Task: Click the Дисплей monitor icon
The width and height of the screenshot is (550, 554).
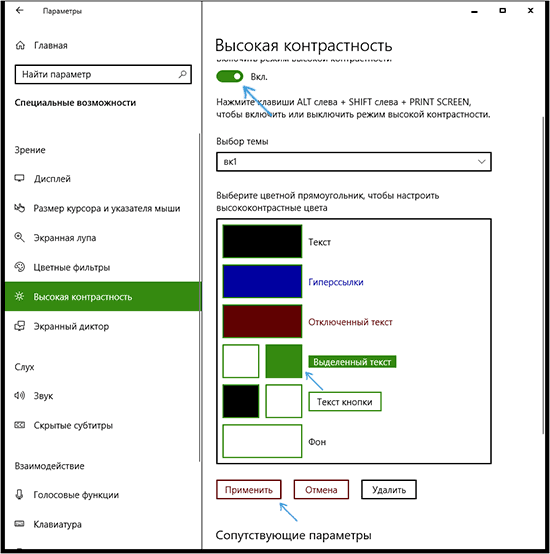Action: (19, 178)
